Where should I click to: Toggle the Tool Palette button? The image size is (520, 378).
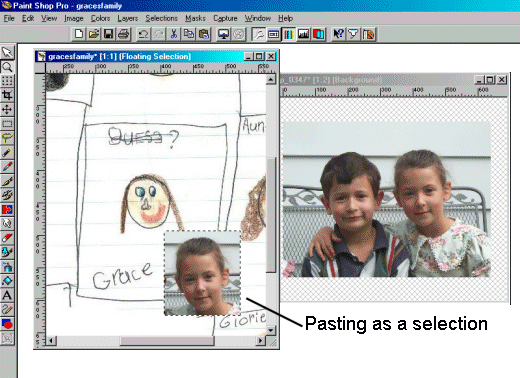[258, 34]
